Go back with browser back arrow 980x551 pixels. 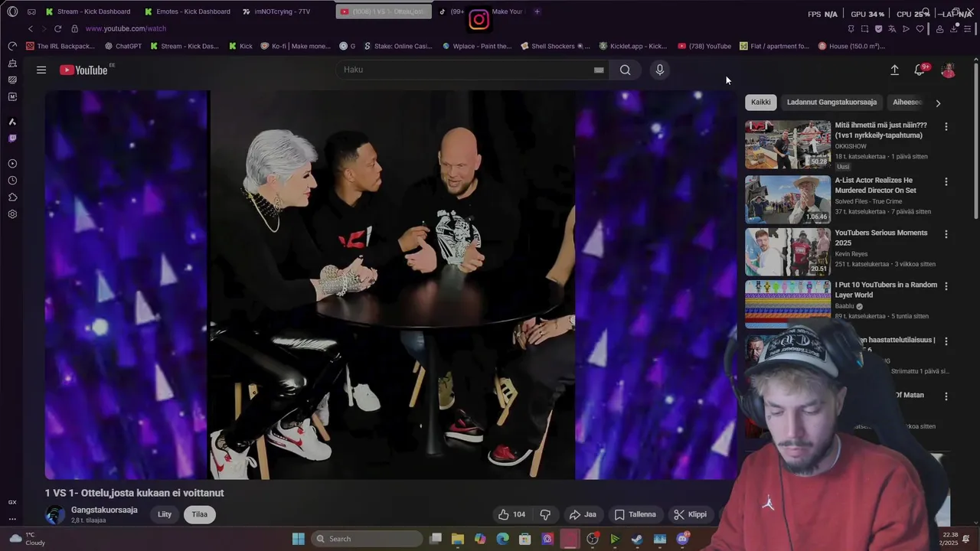pyautogui.click(x=31, y=28)
